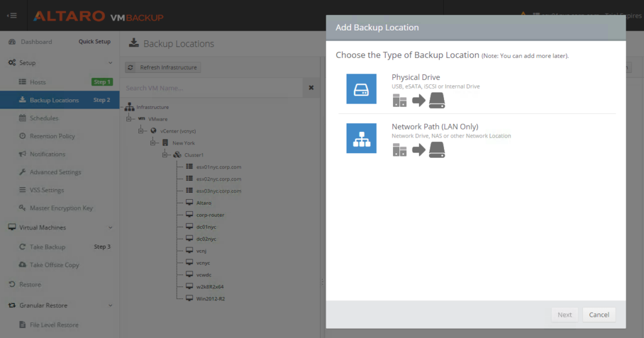Select the vcwdc virtual machine
Viewport: 644px width, 338px height.
[204, 275]
